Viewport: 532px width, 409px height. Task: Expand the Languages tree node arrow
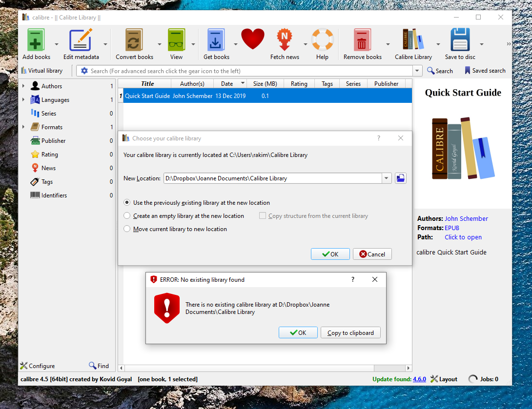coord(23,99)
